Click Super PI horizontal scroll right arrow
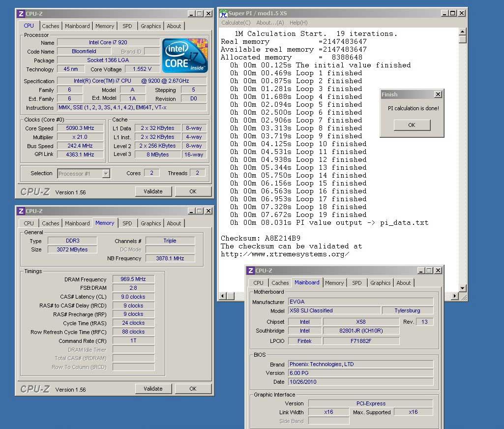 (x=454, y=296)
